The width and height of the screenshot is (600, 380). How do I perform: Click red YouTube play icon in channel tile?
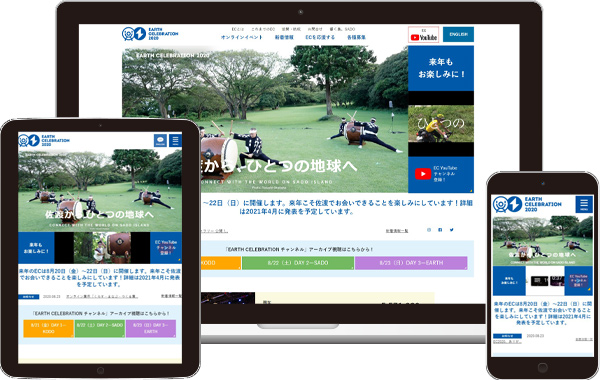pos(423,174)
